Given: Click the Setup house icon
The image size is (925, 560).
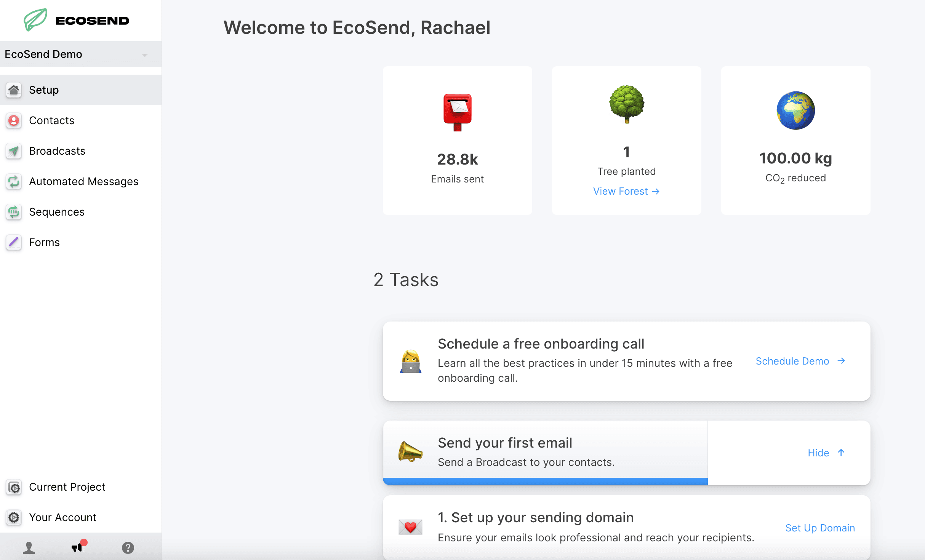Looking at the screenshot, I should [x=14, y=90].
